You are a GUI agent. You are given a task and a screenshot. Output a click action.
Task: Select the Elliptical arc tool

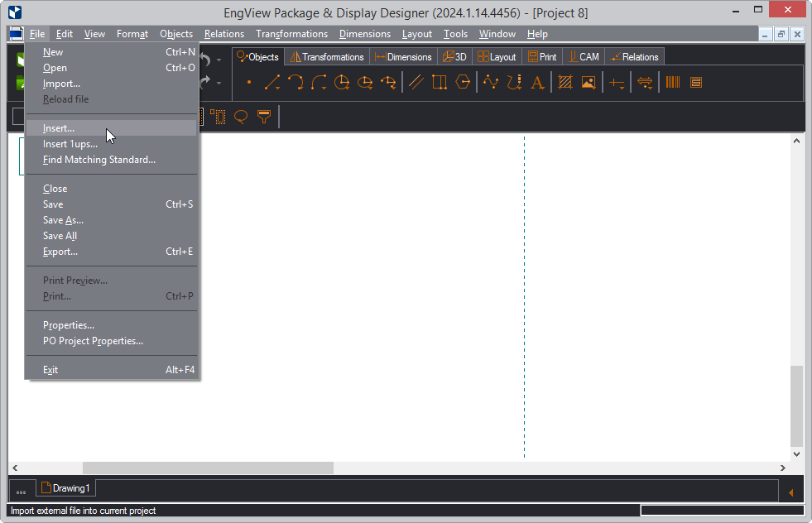pyautogui.click(x=388, y=82)
